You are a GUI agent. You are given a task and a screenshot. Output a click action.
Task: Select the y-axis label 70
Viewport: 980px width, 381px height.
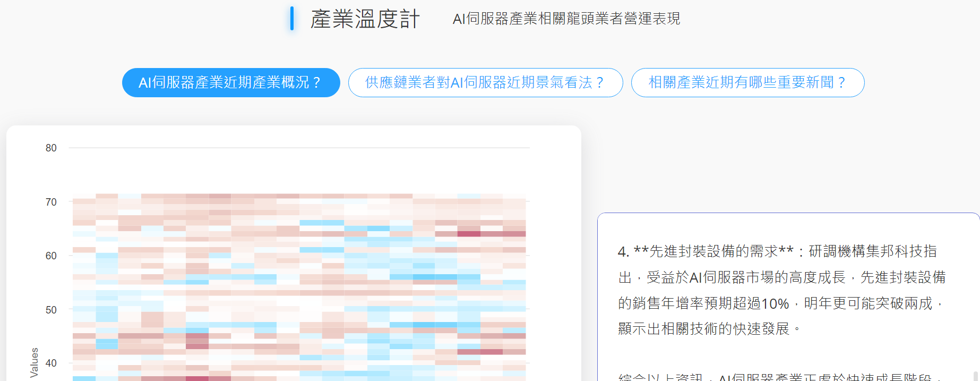click(51, 202)
